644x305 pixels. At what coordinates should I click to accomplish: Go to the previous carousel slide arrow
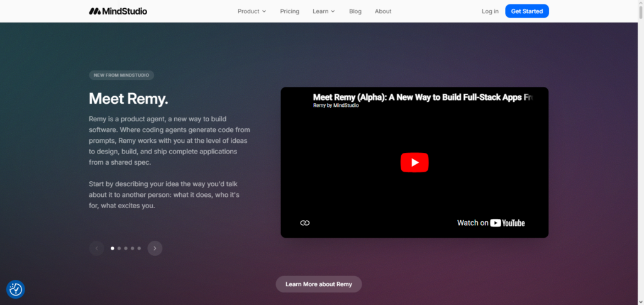[x=96, y=248]
